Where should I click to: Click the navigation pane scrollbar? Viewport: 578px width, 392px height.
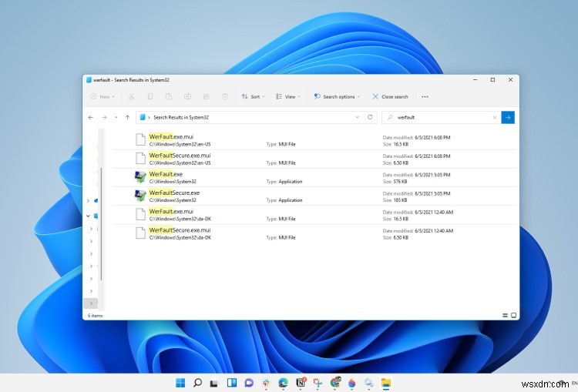point(101,225)
